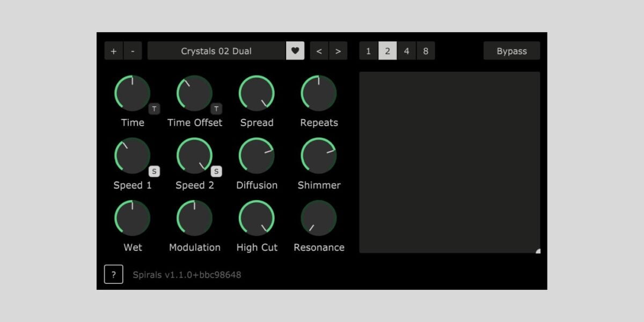This screenshot has width=644, height=322.
Task: Enable the Bypass button
Action: [511, 50]
